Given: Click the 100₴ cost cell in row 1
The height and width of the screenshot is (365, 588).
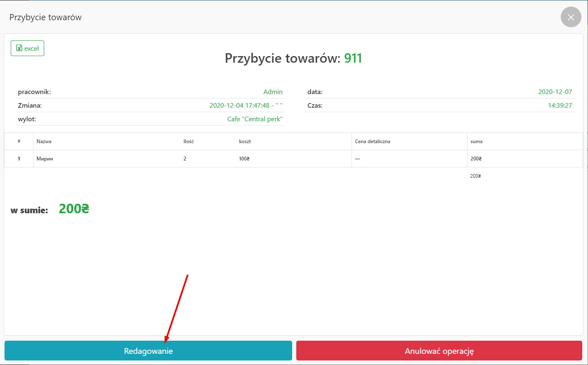Looking at the screenshot, I should tap(244, 159).
